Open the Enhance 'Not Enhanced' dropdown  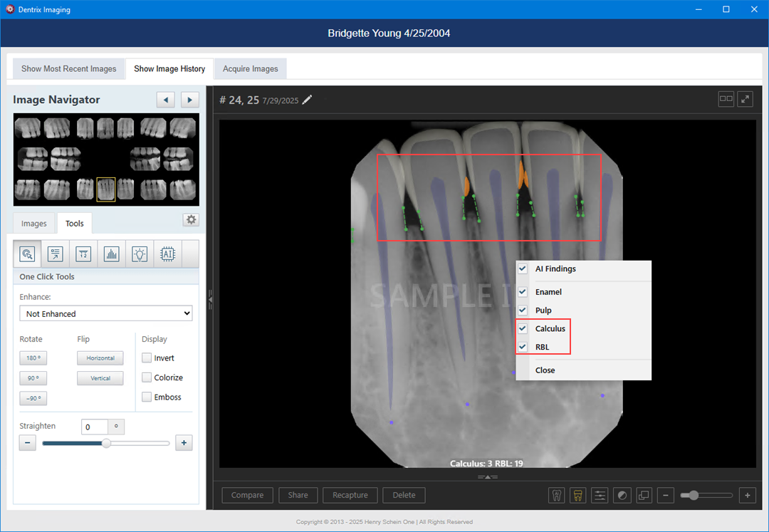click(x=106, y=313)
